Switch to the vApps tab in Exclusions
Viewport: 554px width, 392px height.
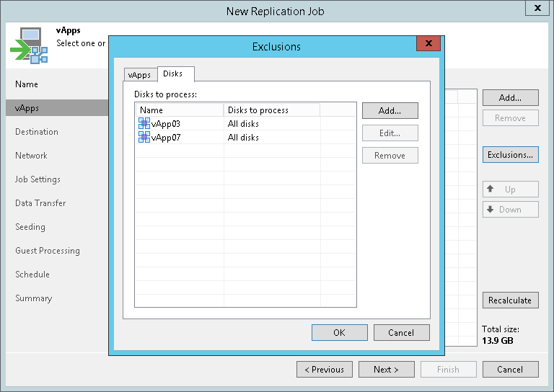[x=139, y=75]
